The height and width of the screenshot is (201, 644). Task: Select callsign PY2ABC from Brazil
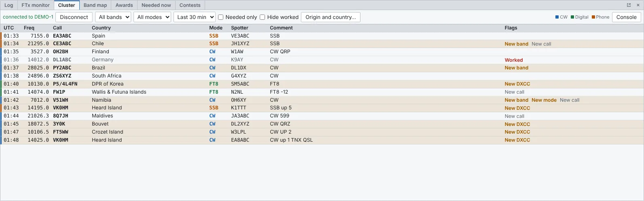coord(62,68)
